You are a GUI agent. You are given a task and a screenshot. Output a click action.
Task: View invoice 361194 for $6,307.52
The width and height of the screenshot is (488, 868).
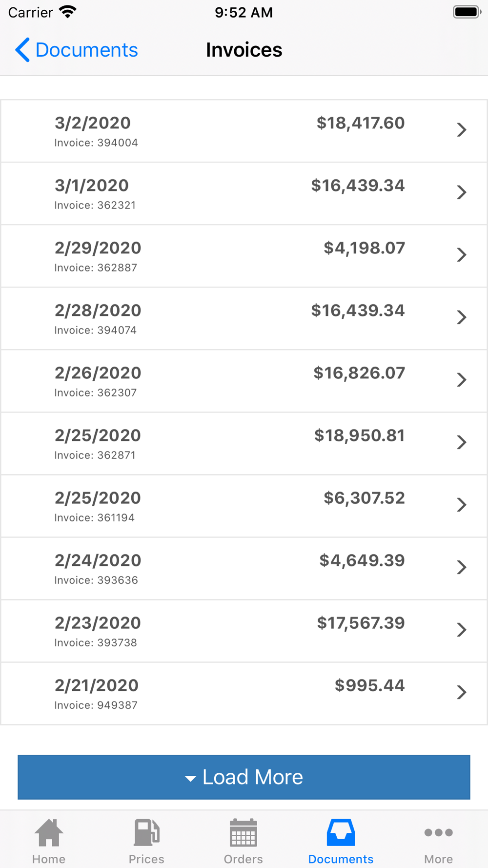(x=244, y=506)
